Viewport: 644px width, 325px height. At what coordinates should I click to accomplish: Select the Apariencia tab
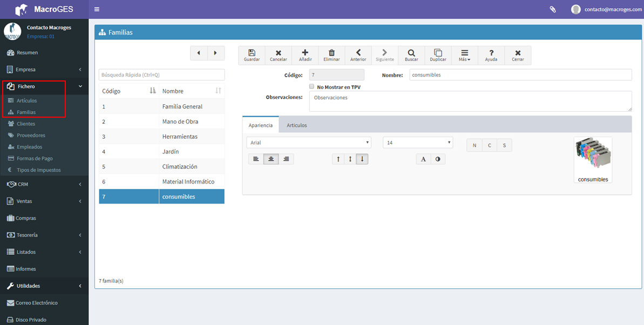[260, 125]
